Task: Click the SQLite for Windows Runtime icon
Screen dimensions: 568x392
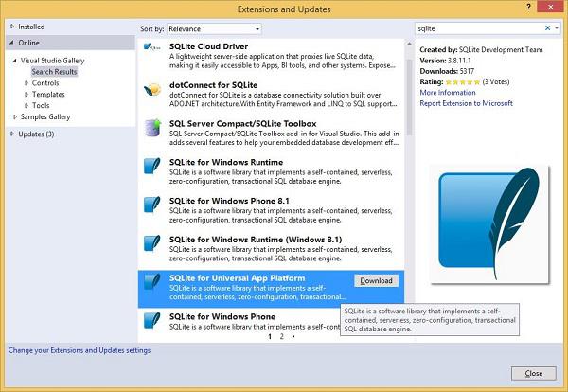Action: pos(151,169)
